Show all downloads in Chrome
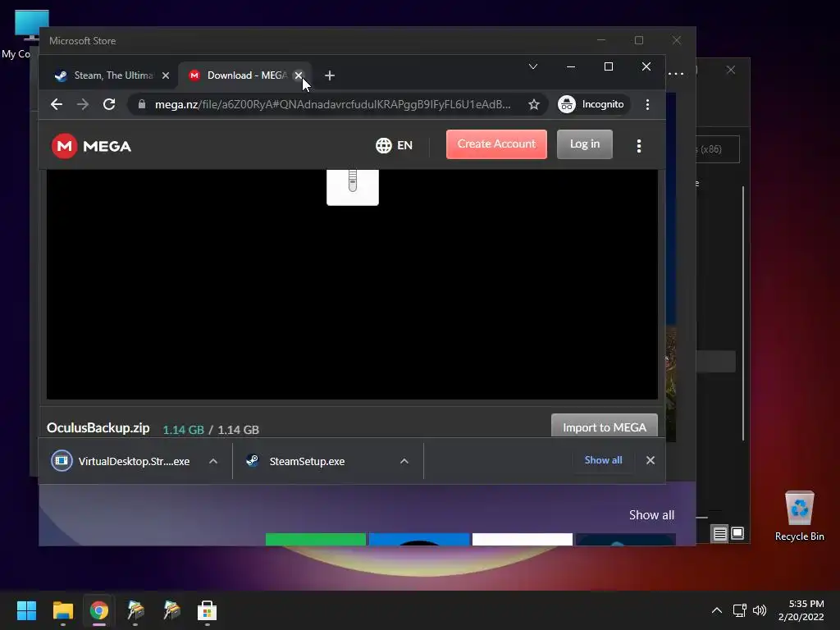 [603, 460]
